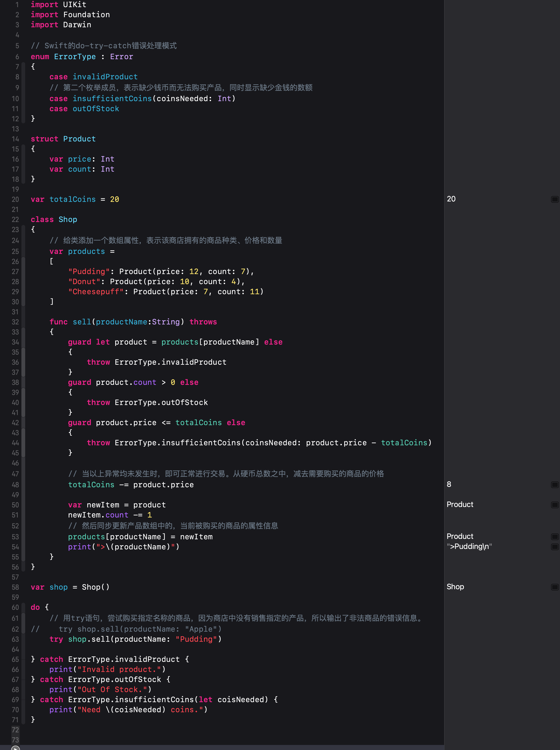Click the Swift do-try-catch comment line

[104, 46]
